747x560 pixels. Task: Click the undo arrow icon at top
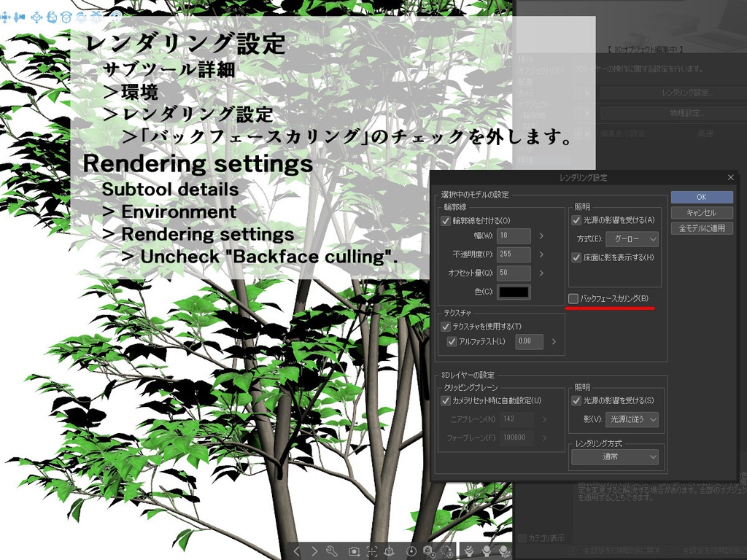(x=115, y=17)
